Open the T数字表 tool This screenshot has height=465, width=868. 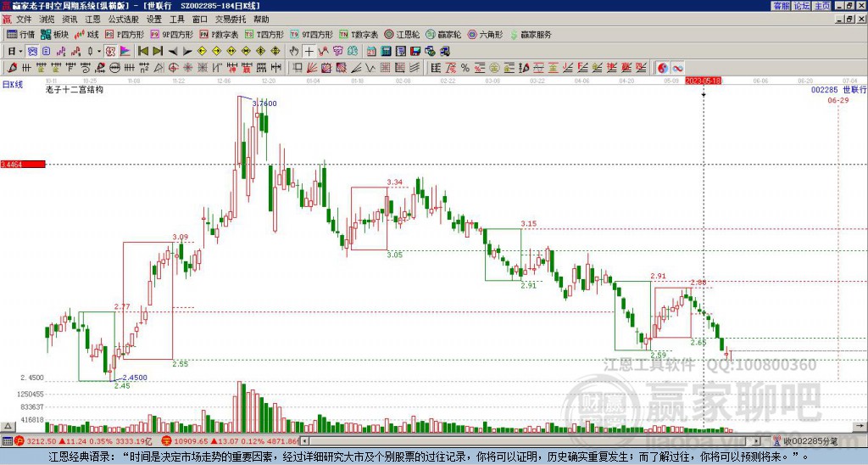click(359, 34)
